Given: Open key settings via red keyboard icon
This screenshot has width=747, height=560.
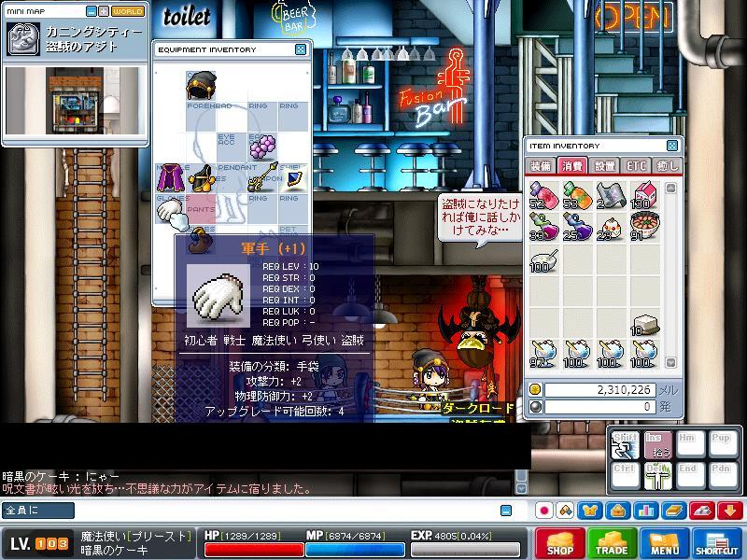Looking at the screenshot, I should click(702, 511).
